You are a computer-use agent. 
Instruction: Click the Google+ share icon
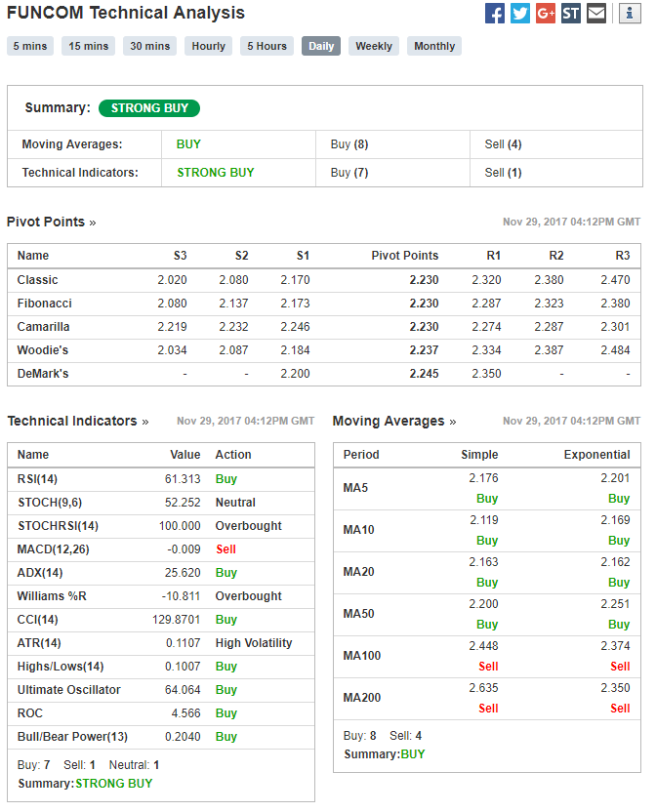pyautogui.click(x=546, y=14)
